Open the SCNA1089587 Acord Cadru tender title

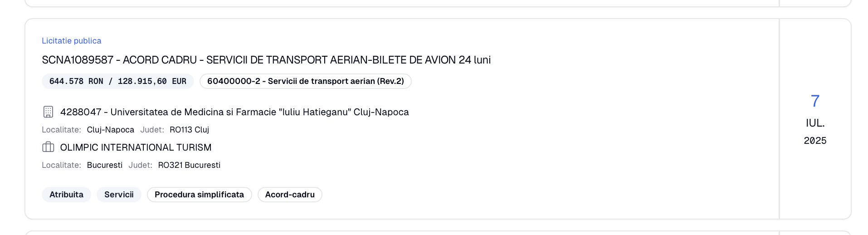pyautogui.click(x=266, y=60)
